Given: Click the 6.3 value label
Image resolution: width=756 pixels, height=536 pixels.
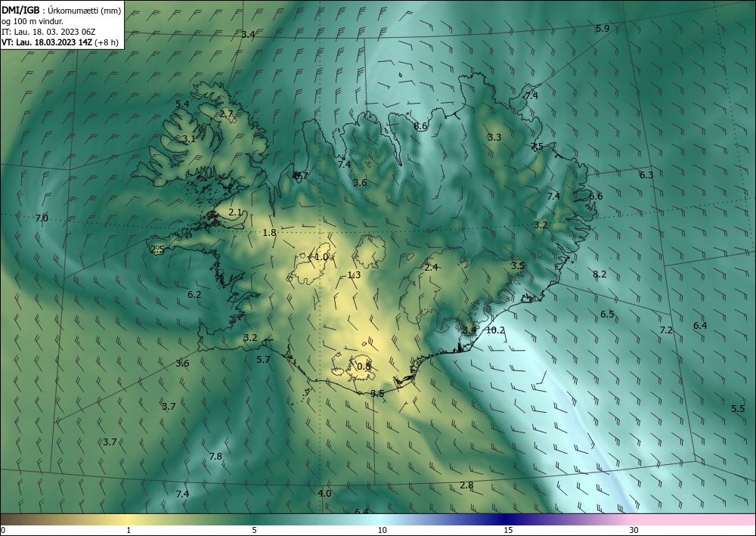Looking at the screenshot, I should (646, 175).
